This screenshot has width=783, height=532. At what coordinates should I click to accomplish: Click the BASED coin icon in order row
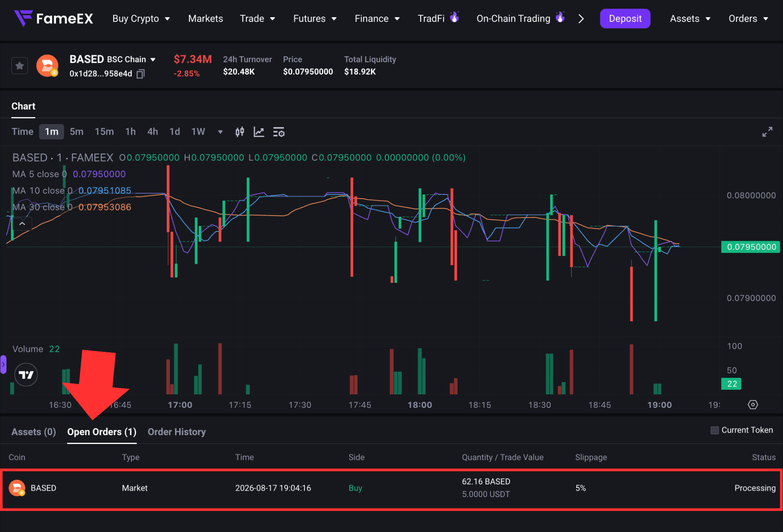[17, 488]
